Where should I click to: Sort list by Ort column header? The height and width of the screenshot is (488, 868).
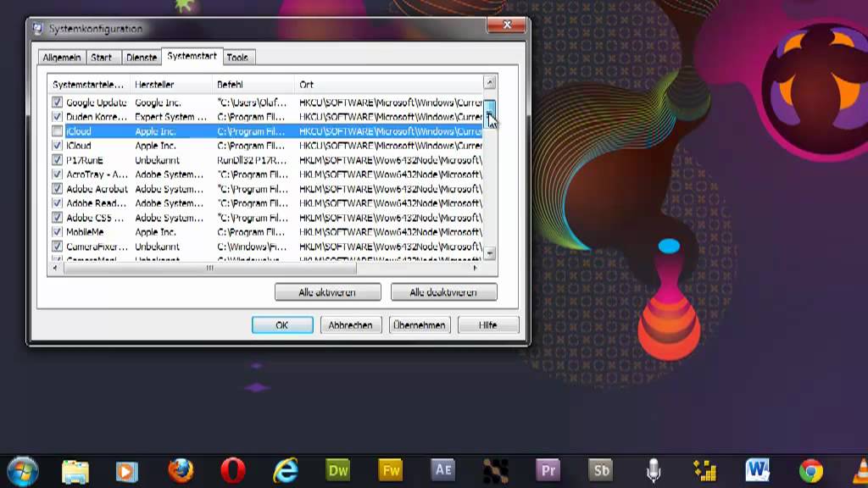[388, 85]
